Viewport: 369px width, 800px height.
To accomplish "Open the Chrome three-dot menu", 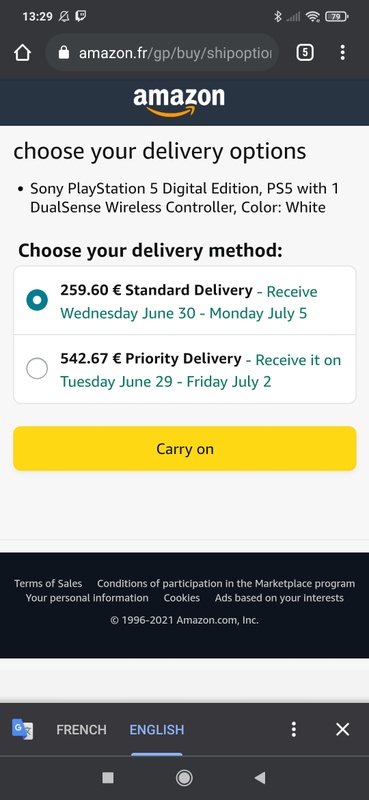I will click(x=342, y=53).
